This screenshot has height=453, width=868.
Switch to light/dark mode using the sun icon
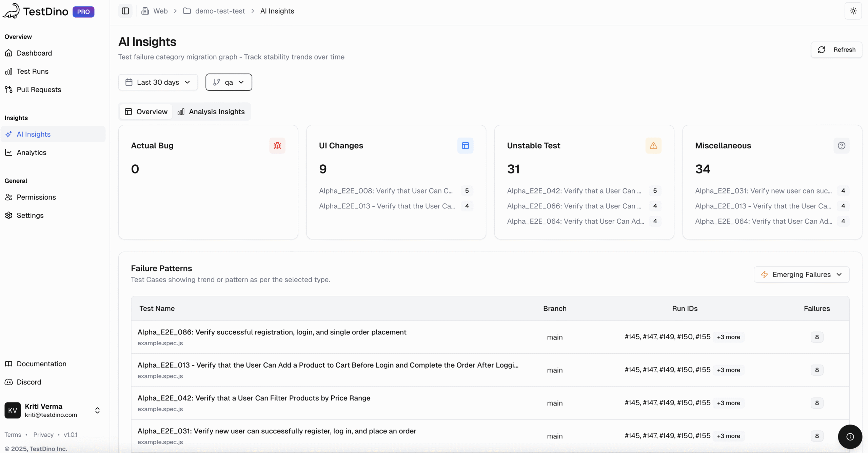(x=853, y=11)
